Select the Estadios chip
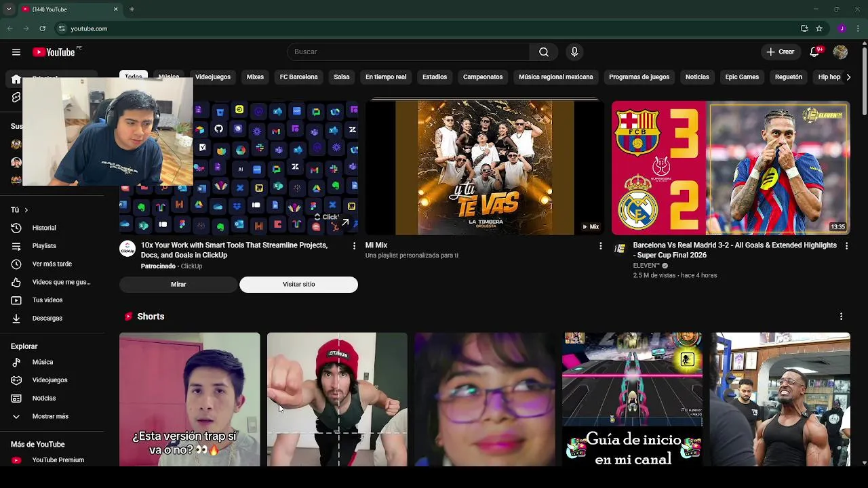This screenshot has width=868, height=488. (x=435, y=77)
